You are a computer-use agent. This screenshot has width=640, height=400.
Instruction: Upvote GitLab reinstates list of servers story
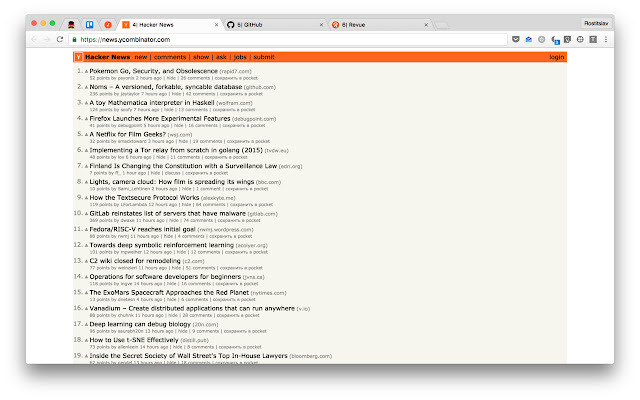coord(87,214)
